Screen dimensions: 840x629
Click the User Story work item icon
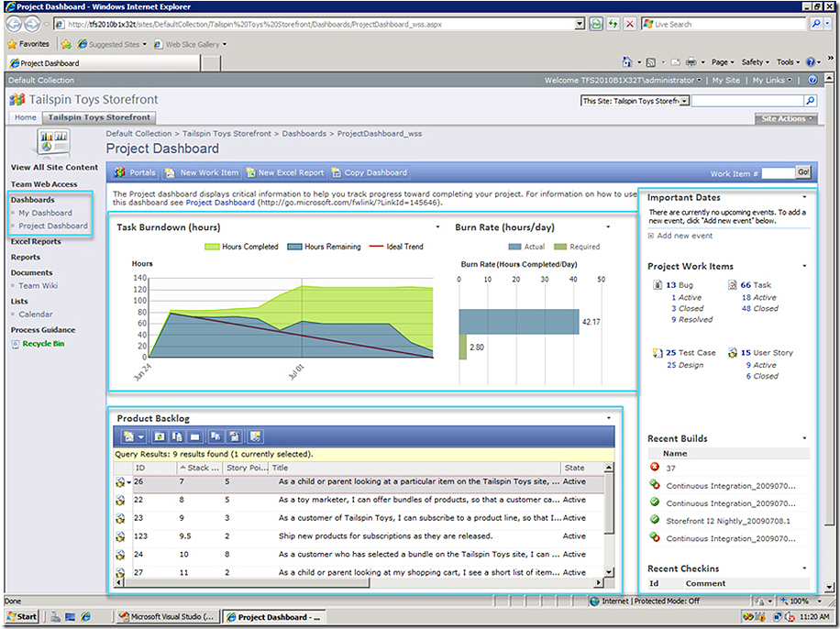(x=733, y=352)
